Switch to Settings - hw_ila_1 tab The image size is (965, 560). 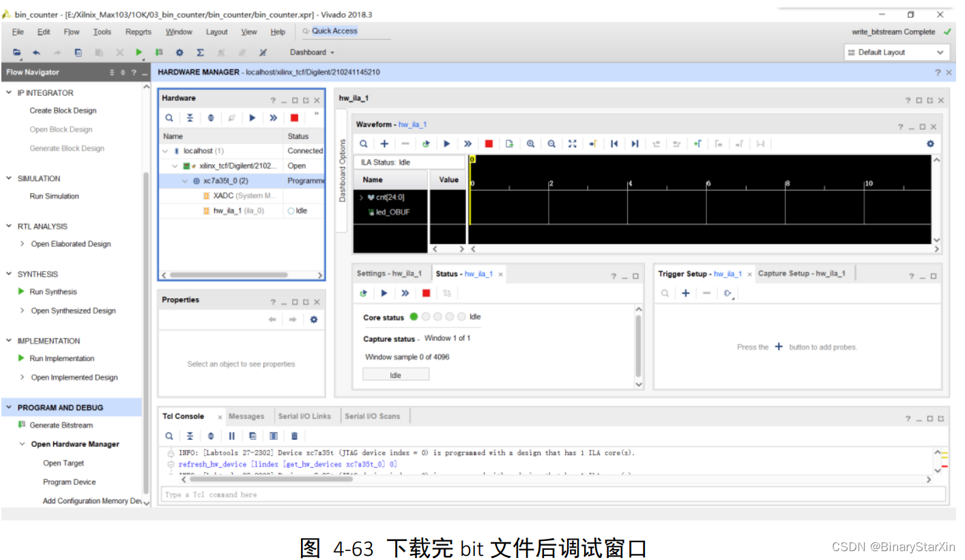point(389,274)
